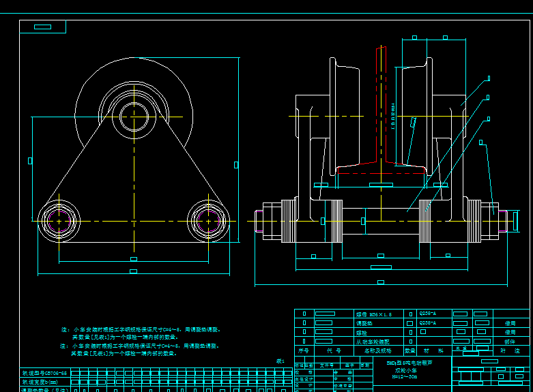The width and height of the screenshot is (533, 392).
Task: Click the '附注' column header
Action: 510,351
